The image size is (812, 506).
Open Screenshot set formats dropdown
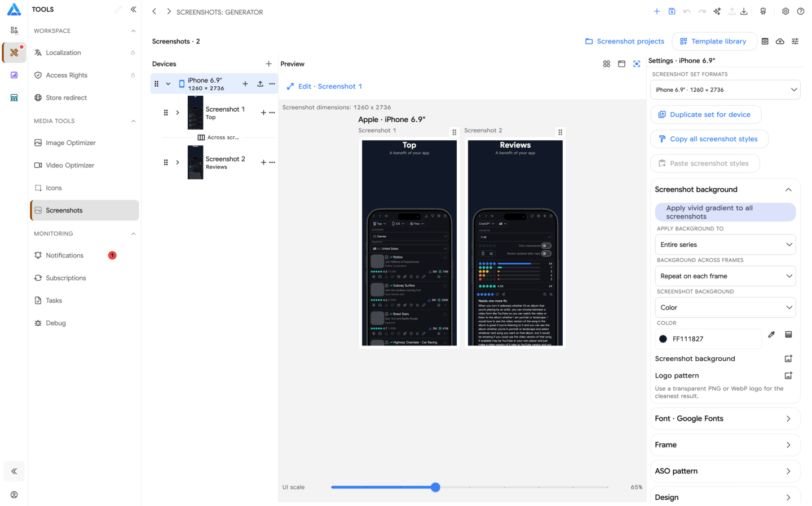725,90
